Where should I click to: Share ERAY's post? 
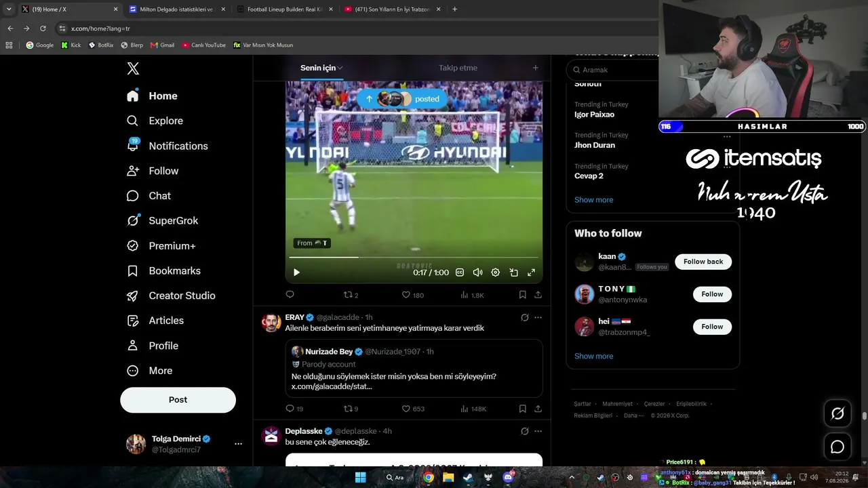(x=538, y=409)
